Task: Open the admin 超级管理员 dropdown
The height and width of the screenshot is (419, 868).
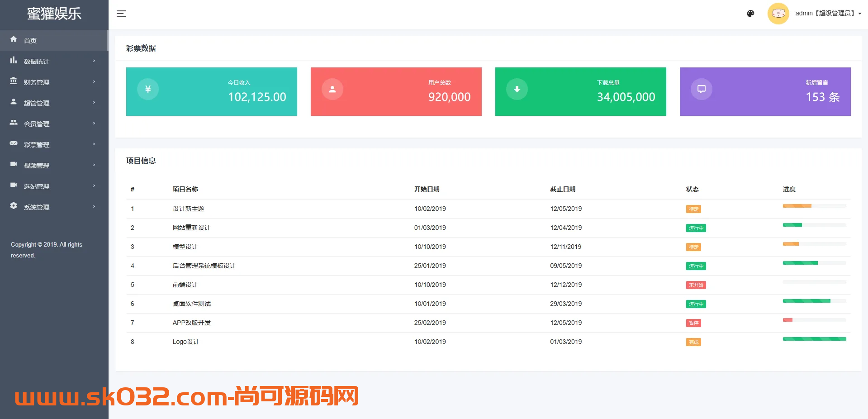Action: point(828,14)
